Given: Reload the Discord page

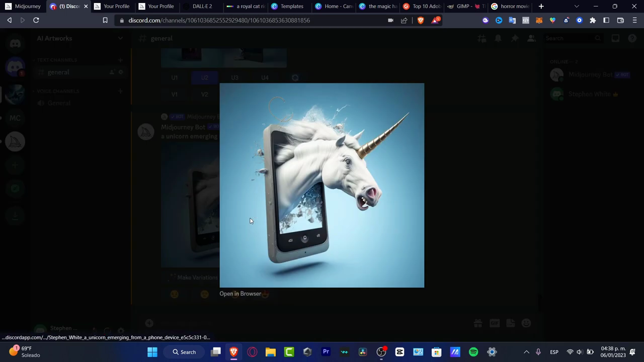Looking at the screenshot, I should click(36, 20).
